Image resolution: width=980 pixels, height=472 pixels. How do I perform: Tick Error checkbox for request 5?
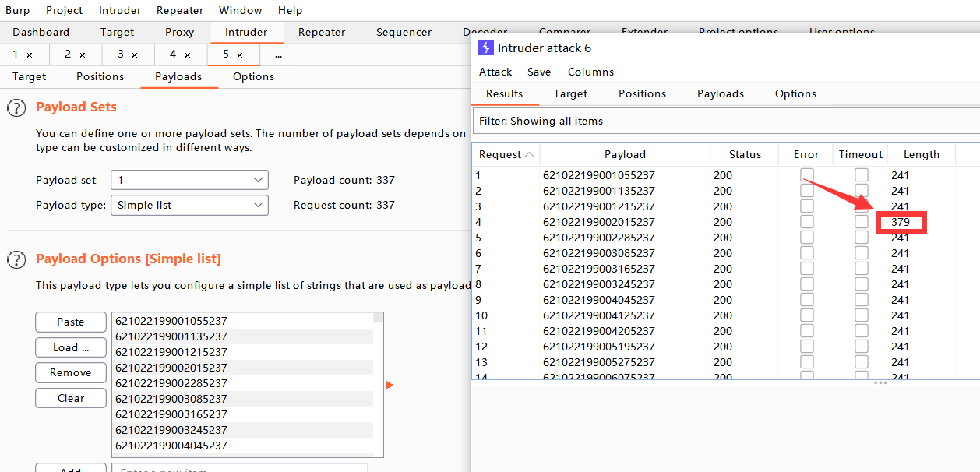point(806,238)
